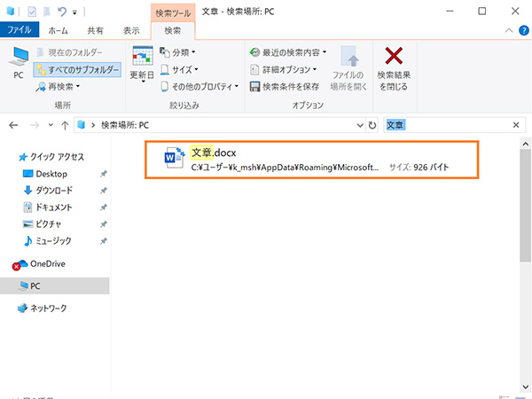Open 詳細オプション dropdown
Image resolution: width=532 pixels, height=399 pixels.
[x=283, y=69]
